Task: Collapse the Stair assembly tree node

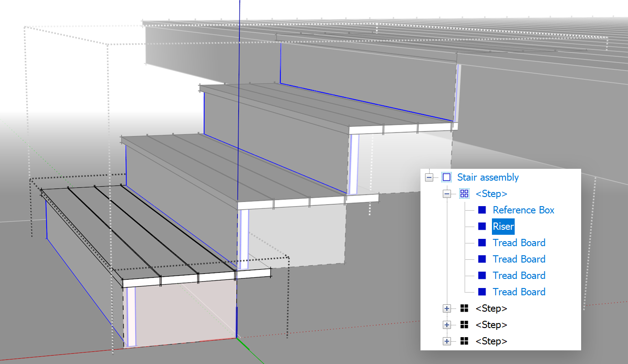Action: coord(429,177)
